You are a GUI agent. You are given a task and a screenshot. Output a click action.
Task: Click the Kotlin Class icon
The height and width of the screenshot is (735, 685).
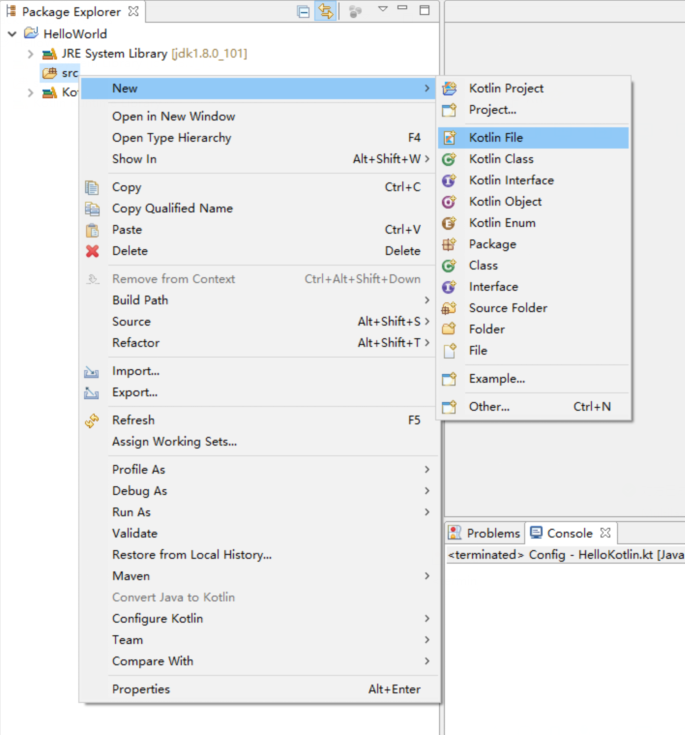(449, 159)
